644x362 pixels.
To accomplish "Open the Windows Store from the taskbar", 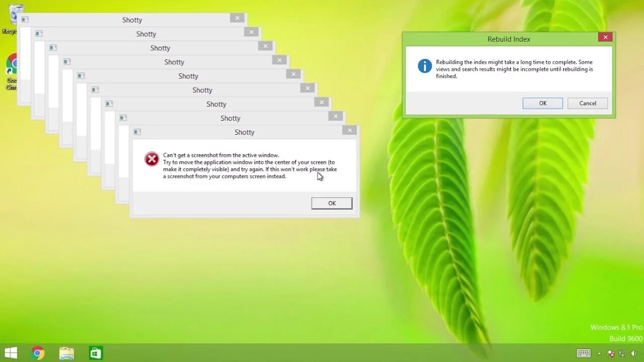I will [x=96, y=353].
